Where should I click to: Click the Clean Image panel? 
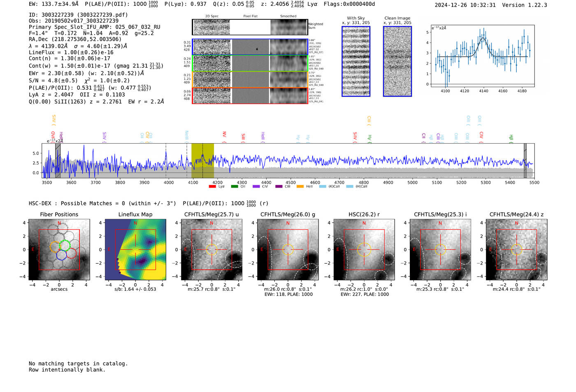(397, 61)
